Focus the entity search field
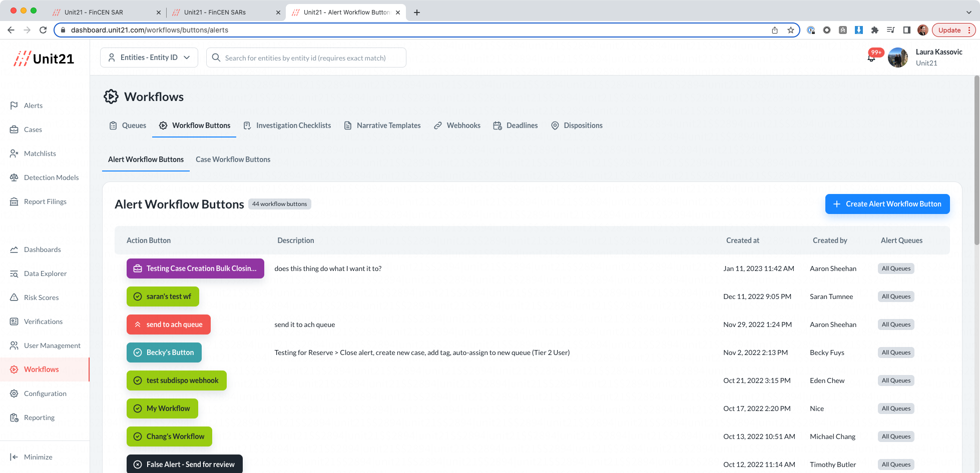The image size is (980, 473). click(x=306, y=57)
